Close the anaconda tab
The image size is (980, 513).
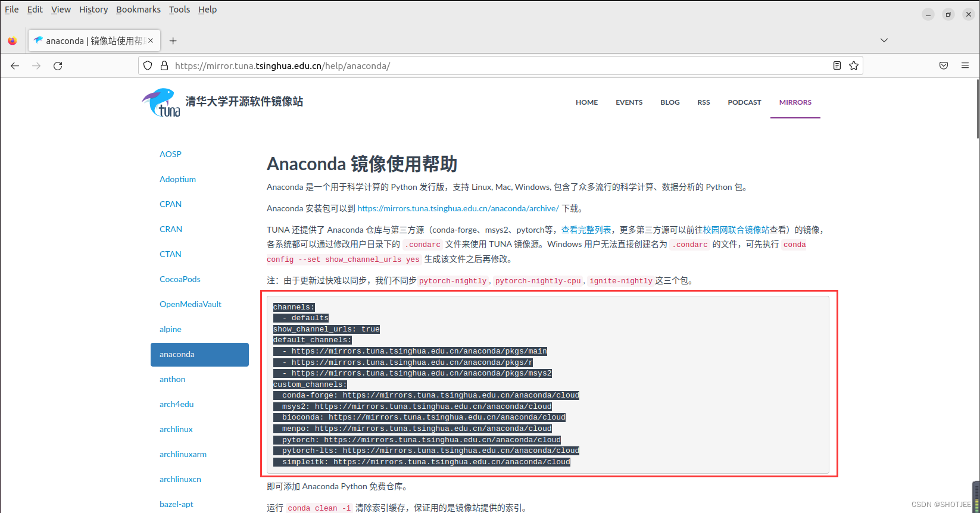point(151,40)
